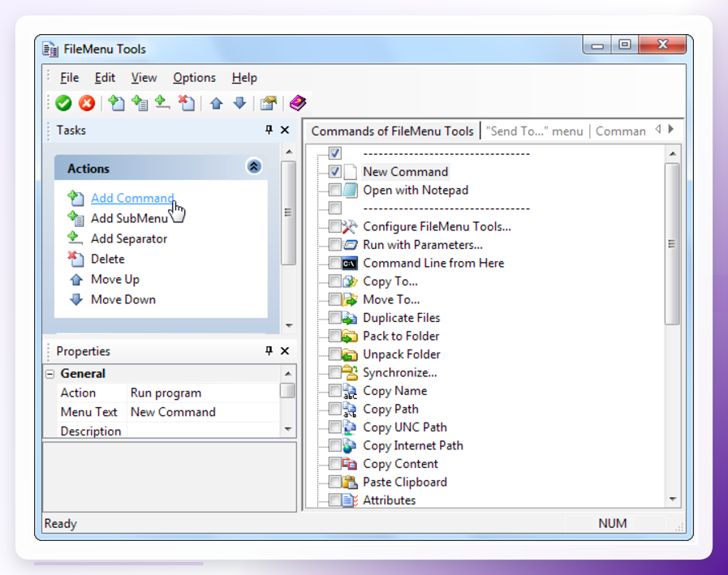Close the Tasks panel
The height and width of the screenshot is (575, 728).
pos(285,130)
